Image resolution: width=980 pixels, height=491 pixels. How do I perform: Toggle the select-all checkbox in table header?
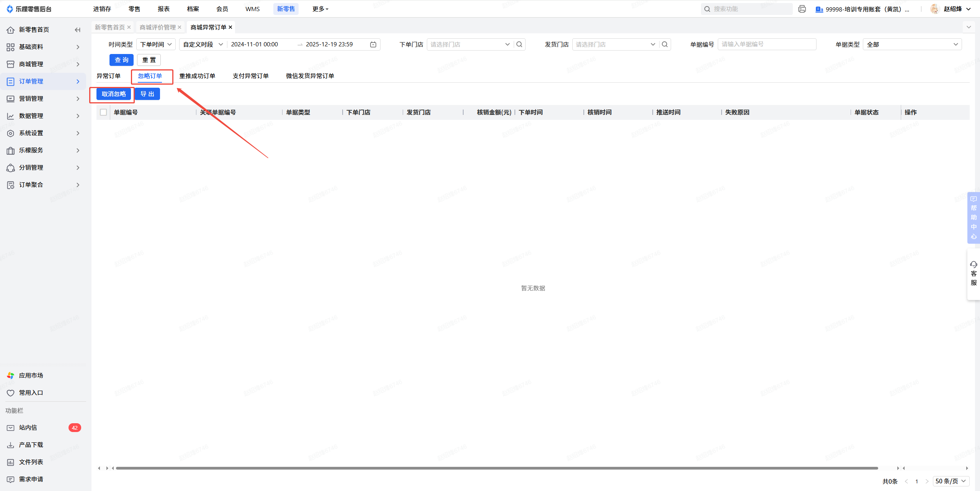(x=103, y=112)
